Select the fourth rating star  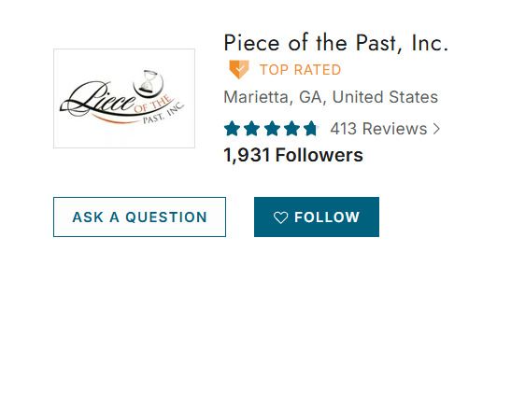click(291, 128)
